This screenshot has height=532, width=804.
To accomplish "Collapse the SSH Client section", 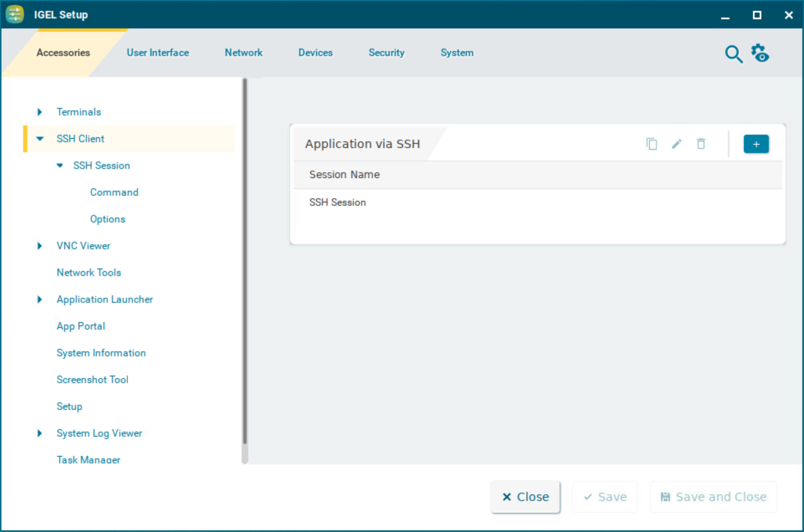I will coord(39,138).
